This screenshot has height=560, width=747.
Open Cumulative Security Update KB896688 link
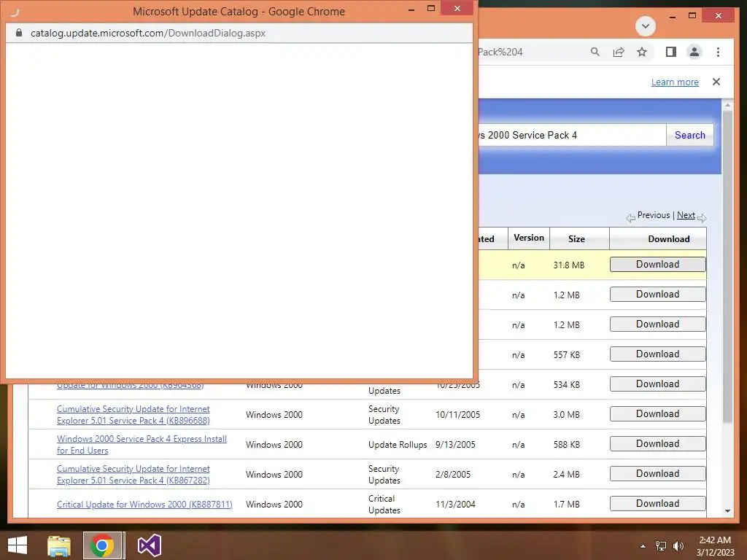133,415
